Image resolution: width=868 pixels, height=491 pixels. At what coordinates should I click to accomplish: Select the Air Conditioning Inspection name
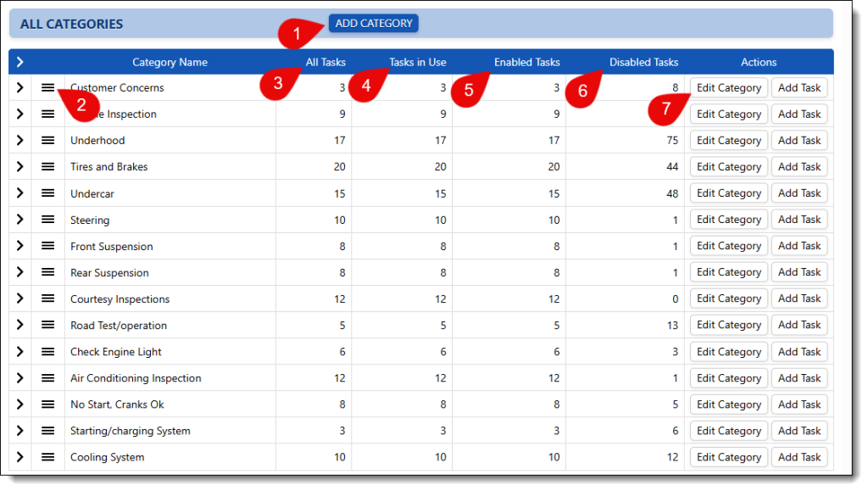pyautogui.click(x=136, y=378)
